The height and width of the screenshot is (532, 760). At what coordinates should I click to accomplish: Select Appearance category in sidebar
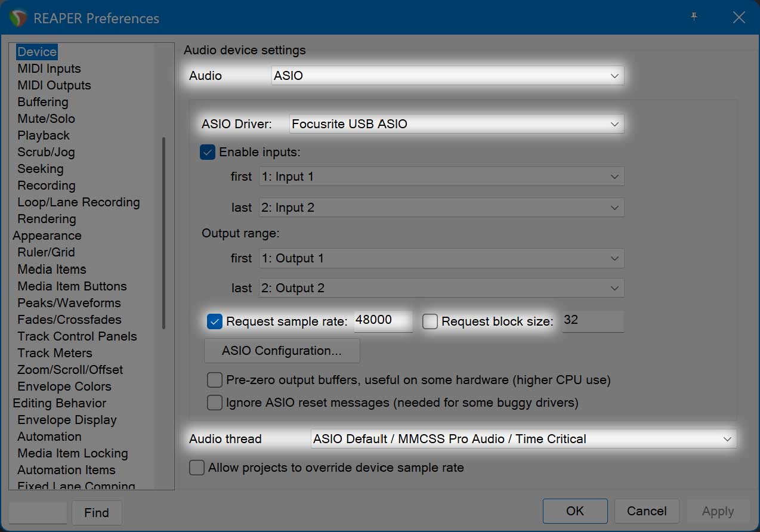click(x=47, y=236)
